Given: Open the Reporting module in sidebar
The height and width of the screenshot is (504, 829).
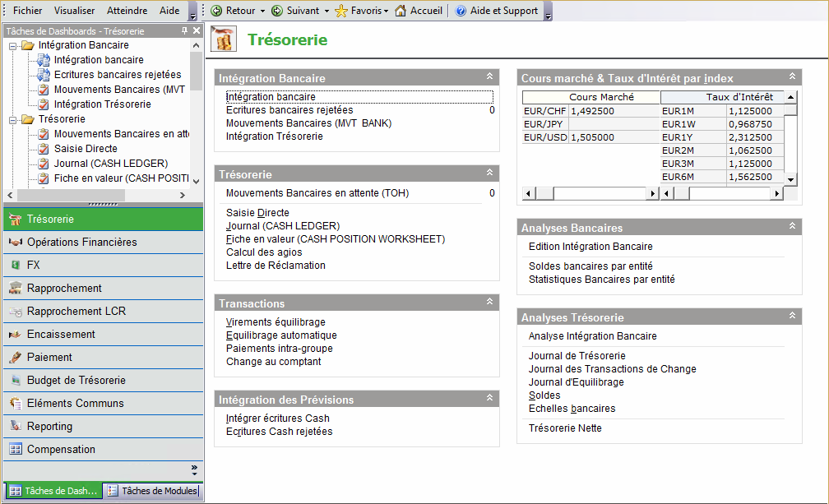Looking at the screenshot, I should click(x=49, y=427).
